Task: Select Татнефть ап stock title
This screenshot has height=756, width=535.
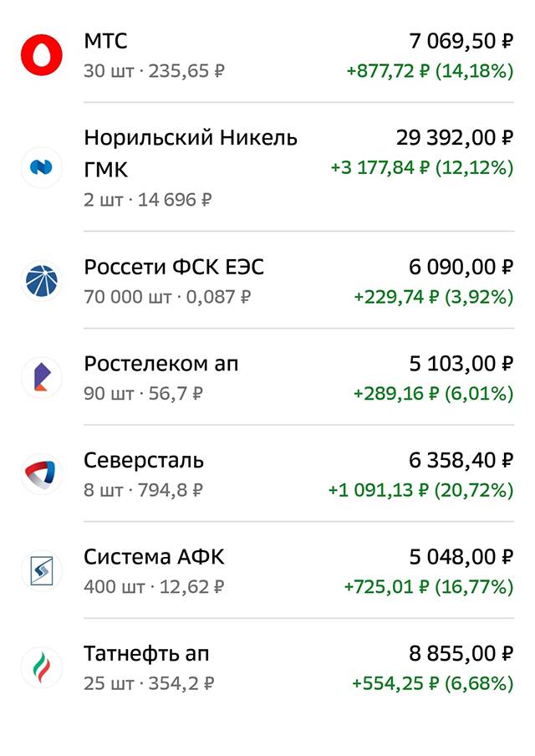Action: click(x=146, y=654)
